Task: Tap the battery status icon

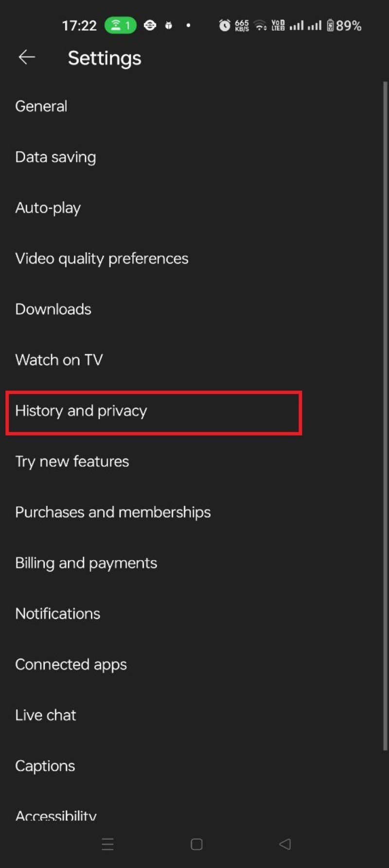Action: [x=331, y=25]
